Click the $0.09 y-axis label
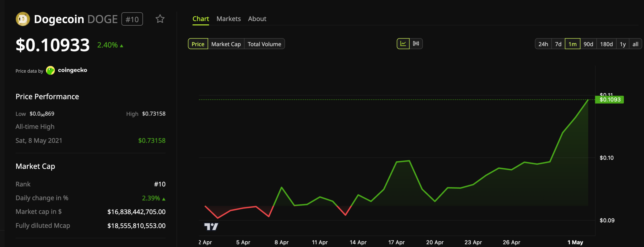The image size is (644, 247). click(607, 220)
